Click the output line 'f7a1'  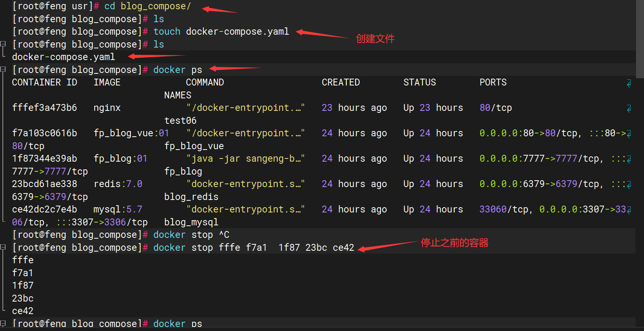[23, 273]
